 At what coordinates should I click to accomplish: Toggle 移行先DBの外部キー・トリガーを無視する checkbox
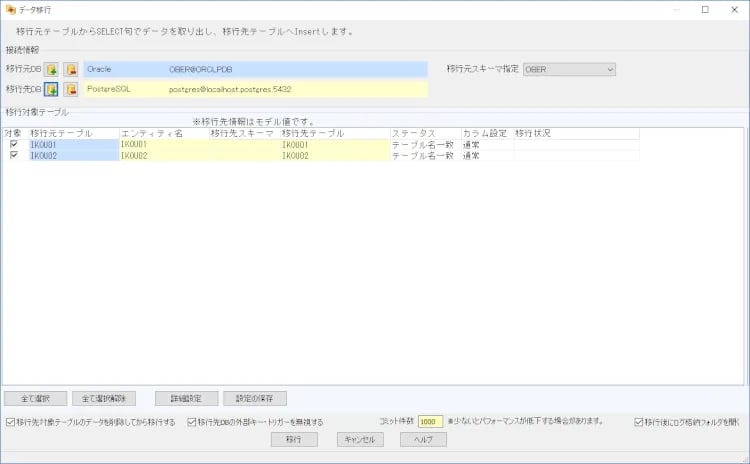click(192, 422)
